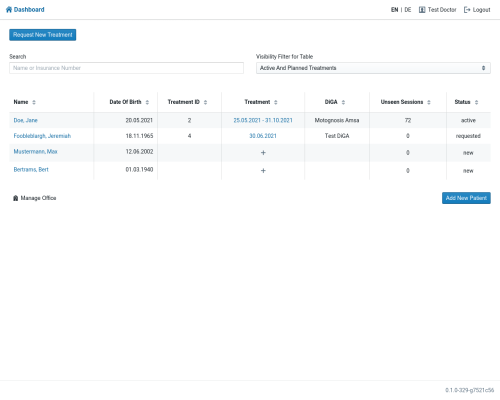Open treatment 25.05.2021 - 31.10.2021 link

[263, 120]
